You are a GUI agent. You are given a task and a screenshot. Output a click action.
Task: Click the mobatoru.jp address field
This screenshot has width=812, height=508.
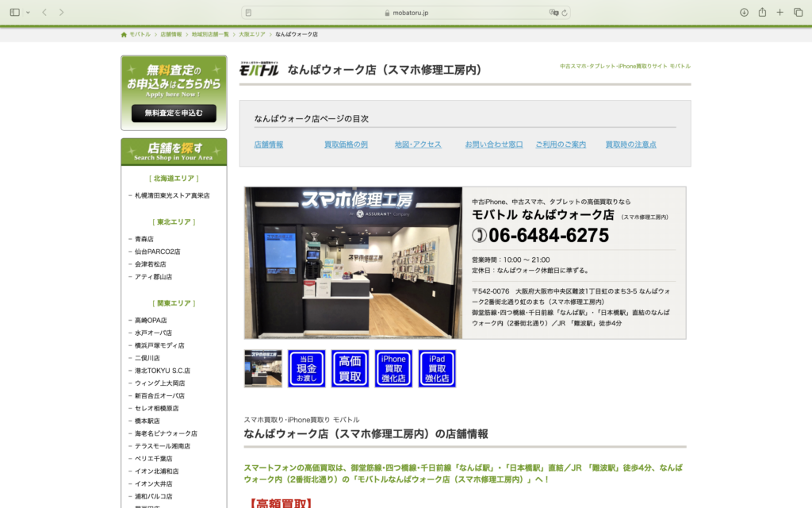[x=406, y=13]
